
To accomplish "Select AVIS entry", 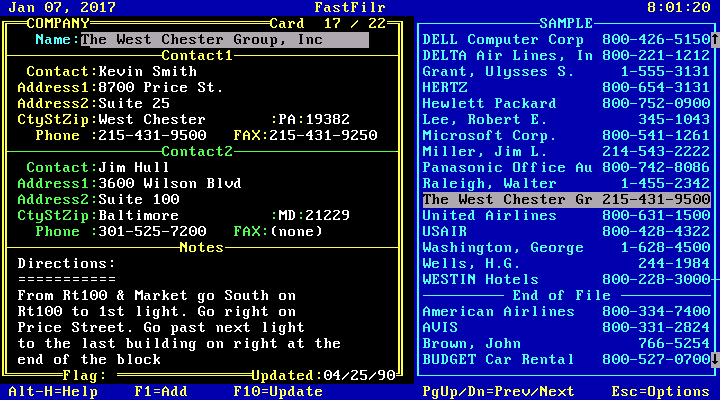I will [566, 327].
